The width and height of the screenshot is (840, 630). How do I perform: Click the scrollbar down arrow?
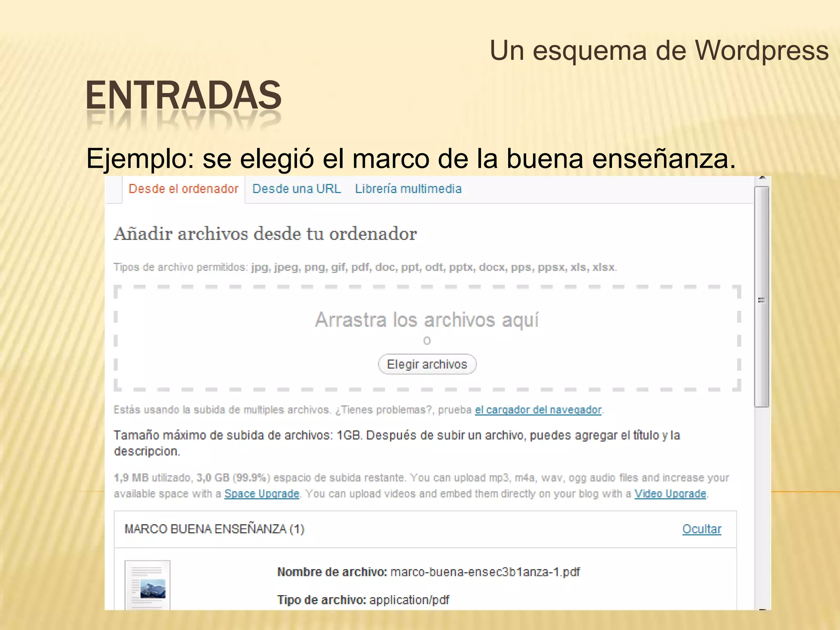coord(762,609)
